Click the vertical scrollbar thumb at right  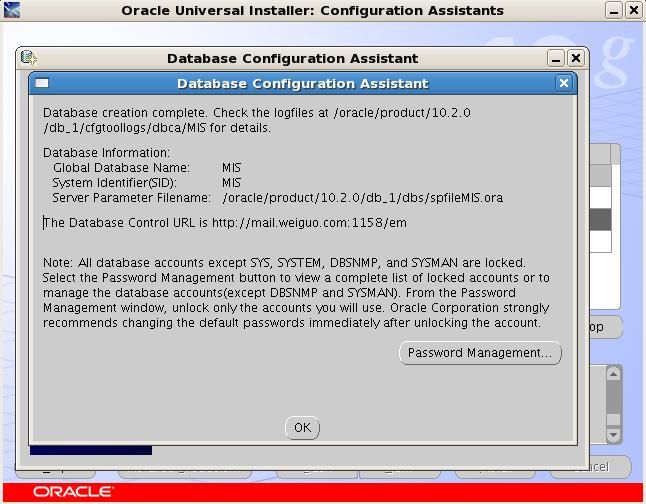pos(613,397)
